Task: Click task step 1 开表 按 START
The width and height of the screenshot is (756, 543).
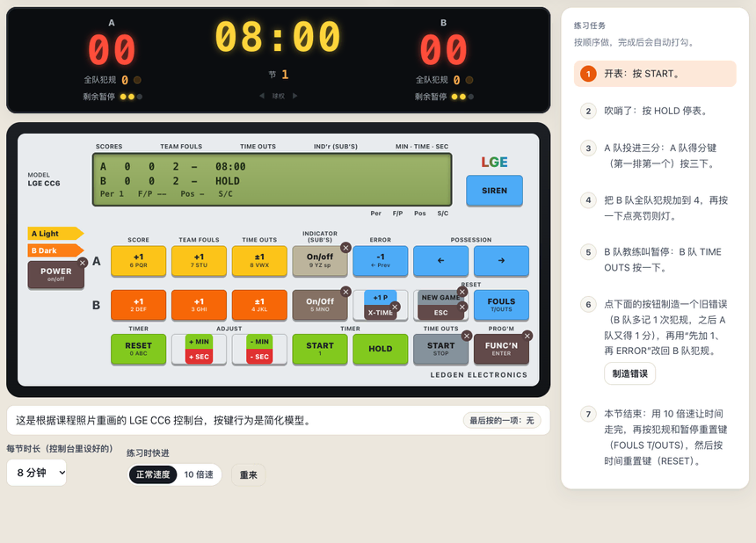Action: [655, 74]
